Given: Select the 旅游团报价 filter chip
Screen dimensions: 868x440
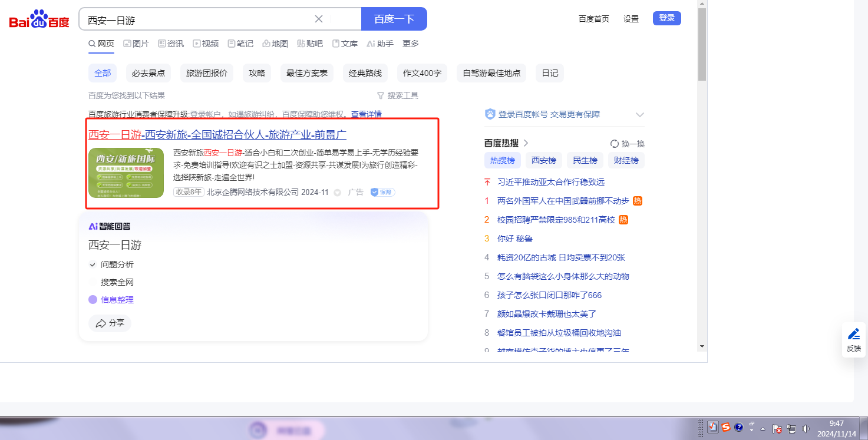Looking at the screenshot, I should pos(206,73).
